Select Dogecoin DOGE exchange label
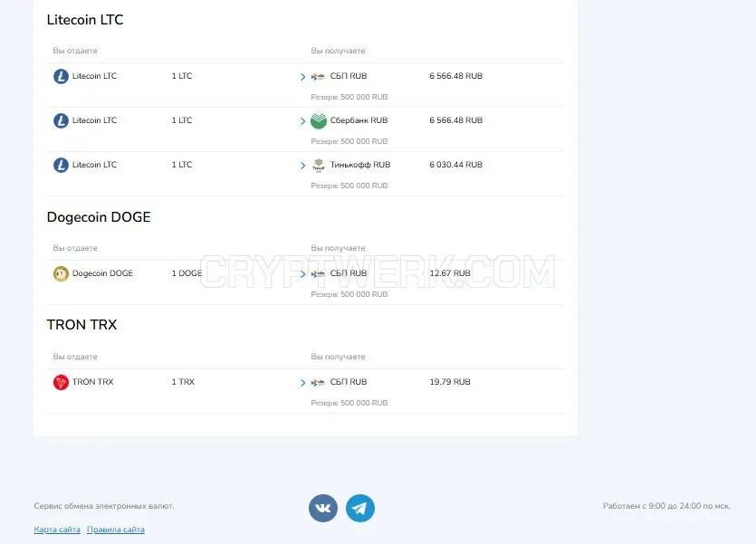This screenshot has width=756, height=544. [x=102, y=273]
